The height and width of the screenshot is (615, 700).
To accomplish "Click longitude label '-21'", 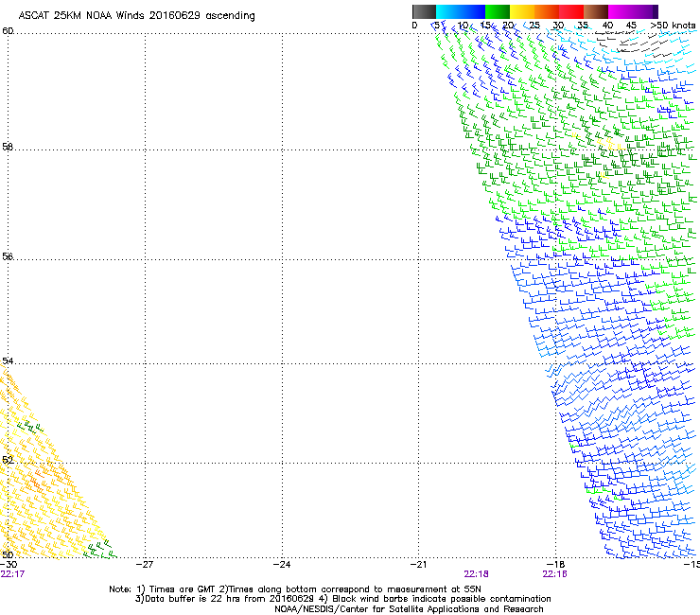I will [x=418, y=564].
